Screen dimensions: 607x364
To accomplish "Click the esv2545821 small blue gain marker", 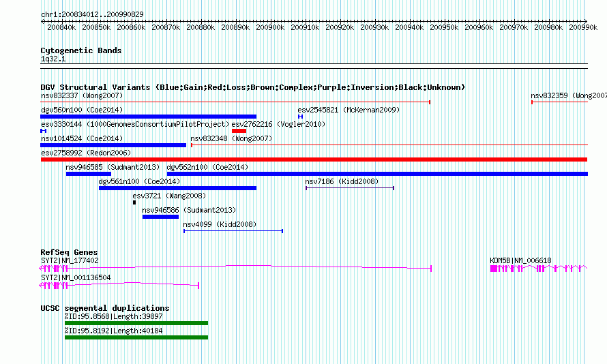I will (x=300, y=117).
